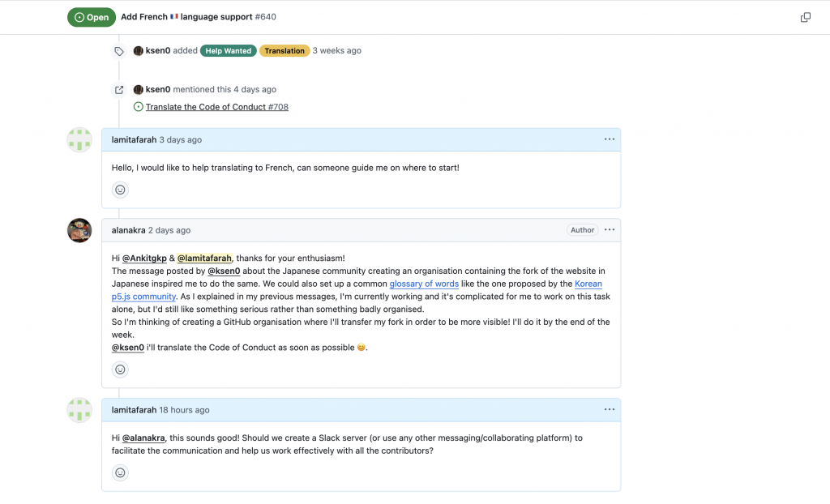The height and width of the screenshot is (504, 830).
Task: Open the three-dot menu on alanakra's comment
Action: (610, 230)
